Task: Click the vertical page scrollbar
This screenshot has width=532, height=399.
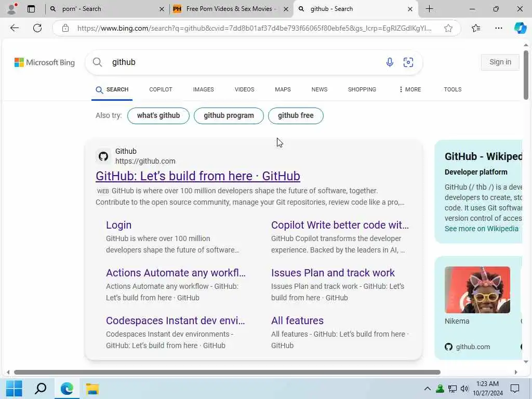Action: click(x=526, y=75)
